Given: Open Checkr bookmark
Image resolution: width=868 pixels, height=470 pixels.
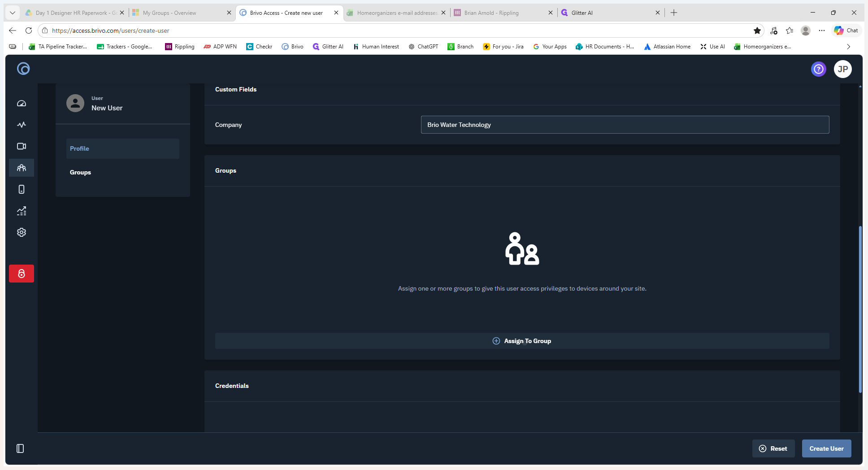Looking at the screenshot, I should 259,47.
